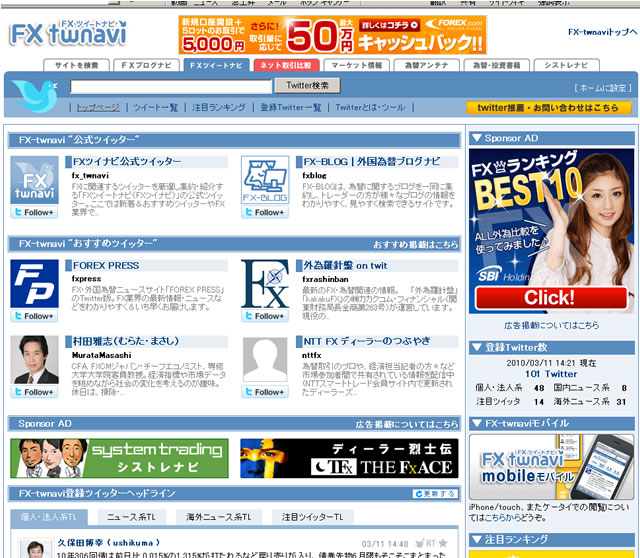Screen dimensions: 640x558
Task: Click the Twitter search text field
Action: pos(171,87)
